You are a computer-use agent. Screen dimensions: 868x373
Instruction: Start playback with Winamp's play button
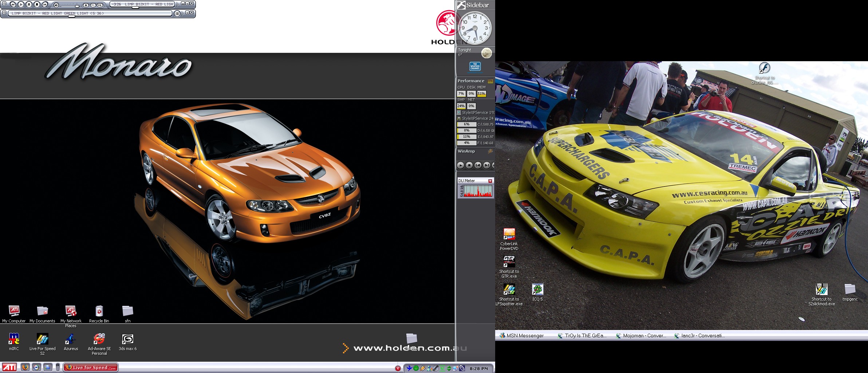21,4
